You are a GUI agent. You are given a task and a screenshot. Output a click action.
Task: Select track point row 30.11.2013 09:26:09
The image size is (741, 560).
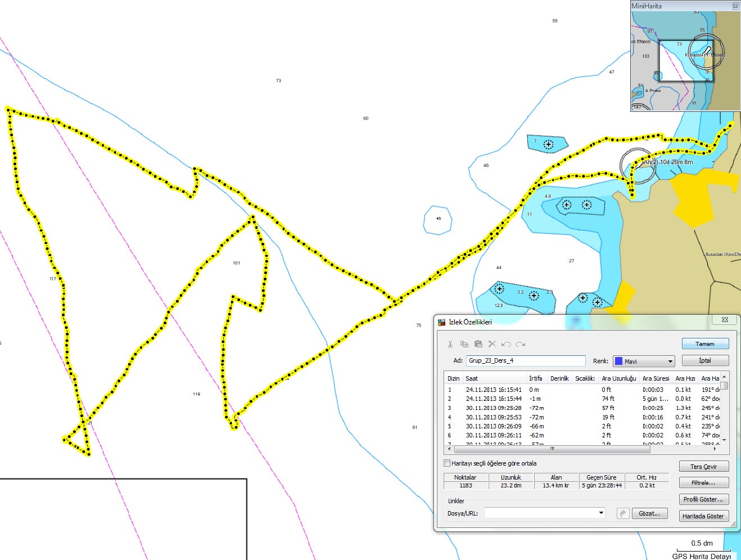tap(582, 426)
